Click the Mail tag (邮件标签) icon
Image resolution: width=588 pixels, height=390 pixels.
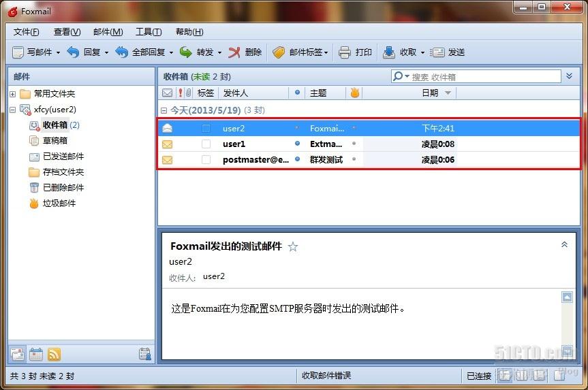(279, 52)
